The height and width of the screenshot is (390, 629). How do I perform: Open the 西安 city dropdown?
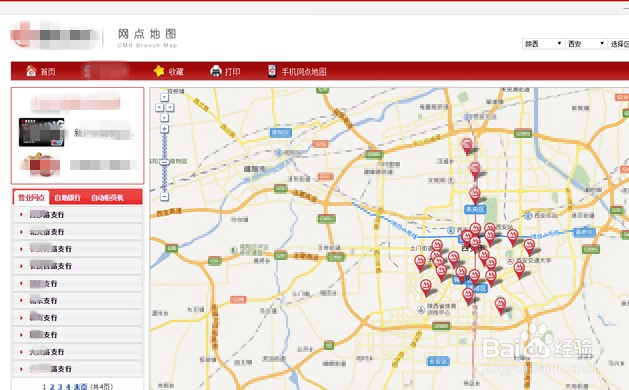click(x=586, y=44)
